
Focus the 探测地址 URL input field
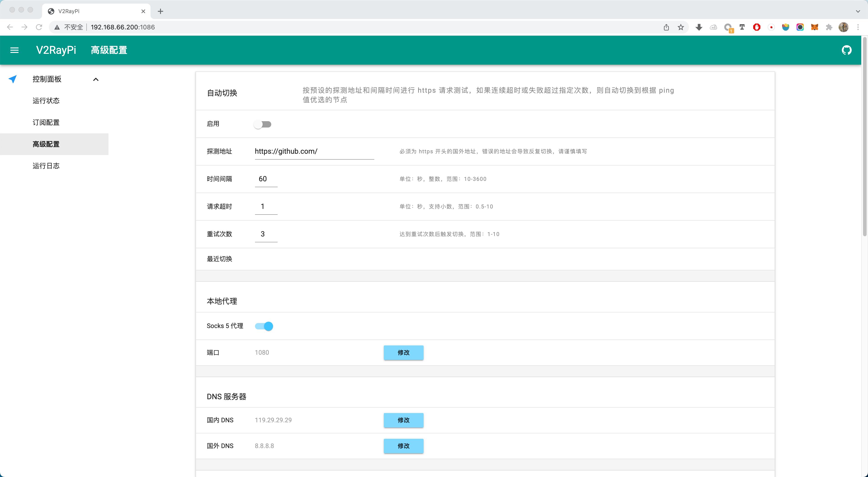[314, 151]
